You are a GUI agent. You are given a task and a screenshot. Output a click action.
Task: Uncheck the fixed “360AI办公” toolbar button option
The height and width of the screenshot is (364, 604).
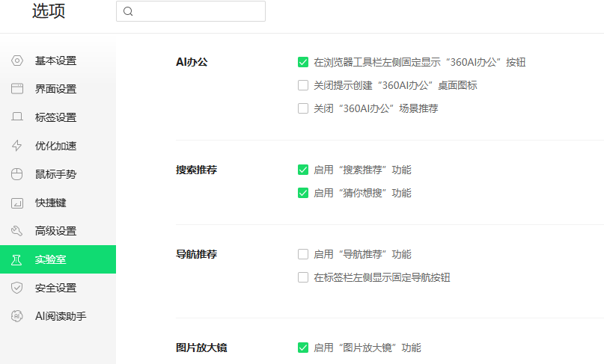coord(303,62)
